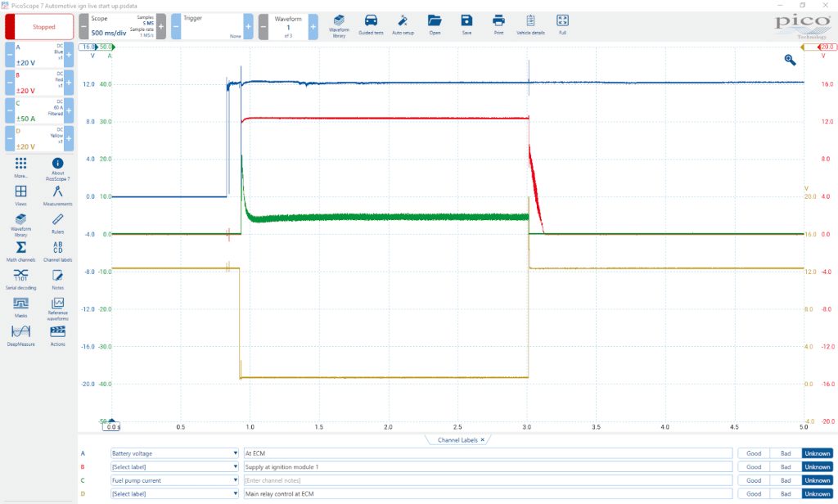Click channel C 'Enter channel notes' field

[x=488, y=480]
